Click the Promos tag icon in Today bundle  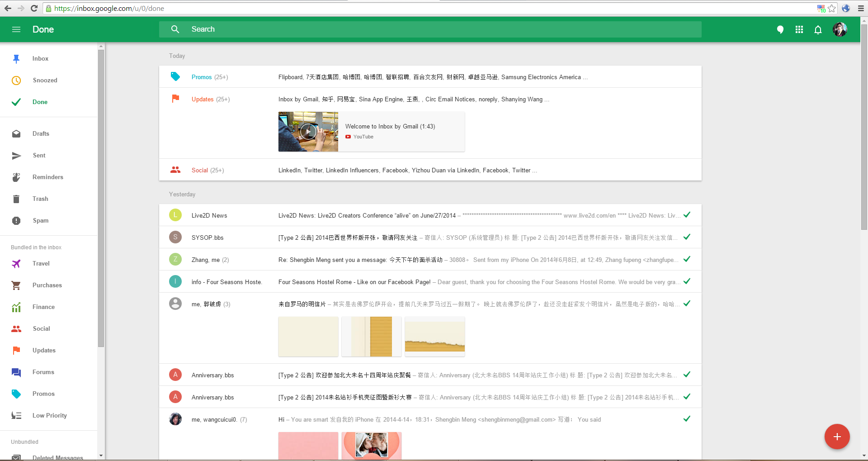(x=175, y=77)
